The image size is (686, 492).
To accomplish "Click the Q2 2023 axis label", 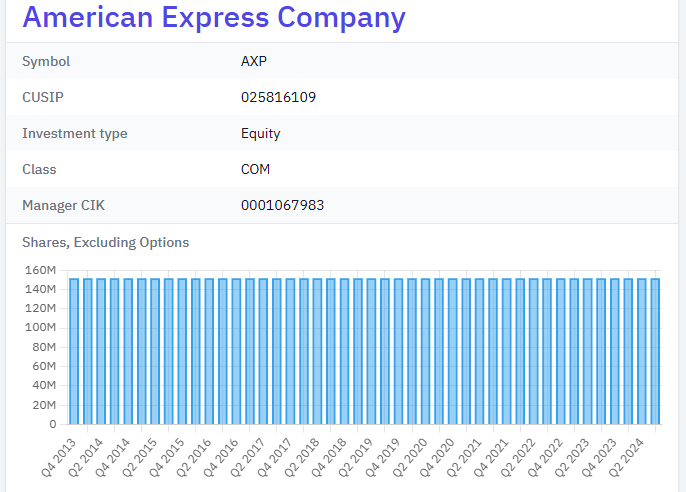I will 573,457.
